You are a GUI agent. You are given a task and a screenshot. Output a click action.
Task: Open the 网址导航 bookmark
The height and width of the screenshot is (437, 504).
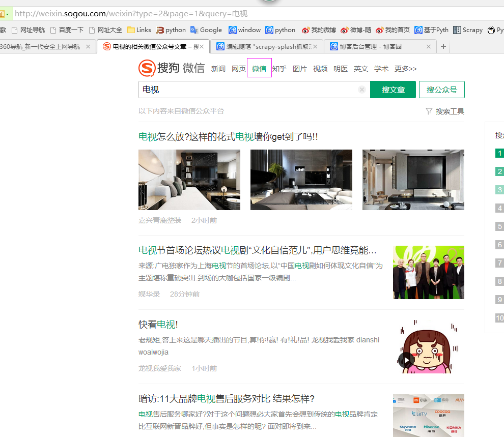(x=28, y=30)
